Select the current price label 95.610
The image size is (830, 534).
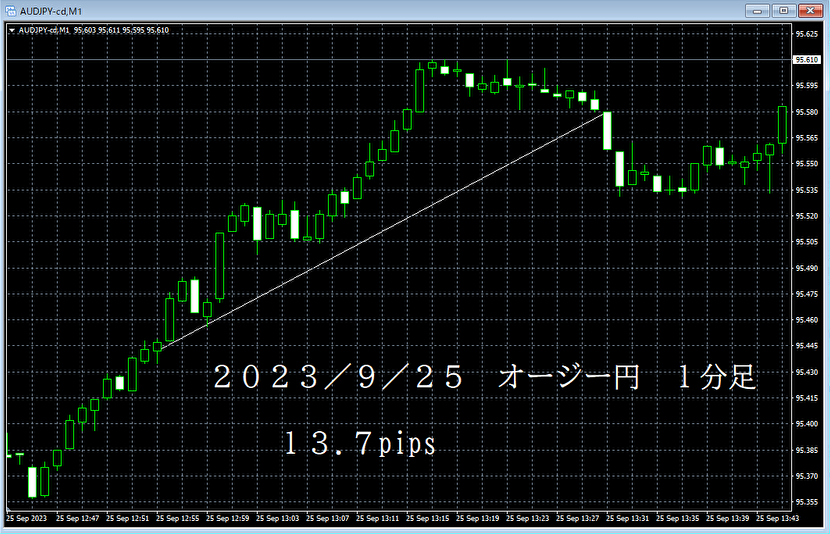point(807,60)
